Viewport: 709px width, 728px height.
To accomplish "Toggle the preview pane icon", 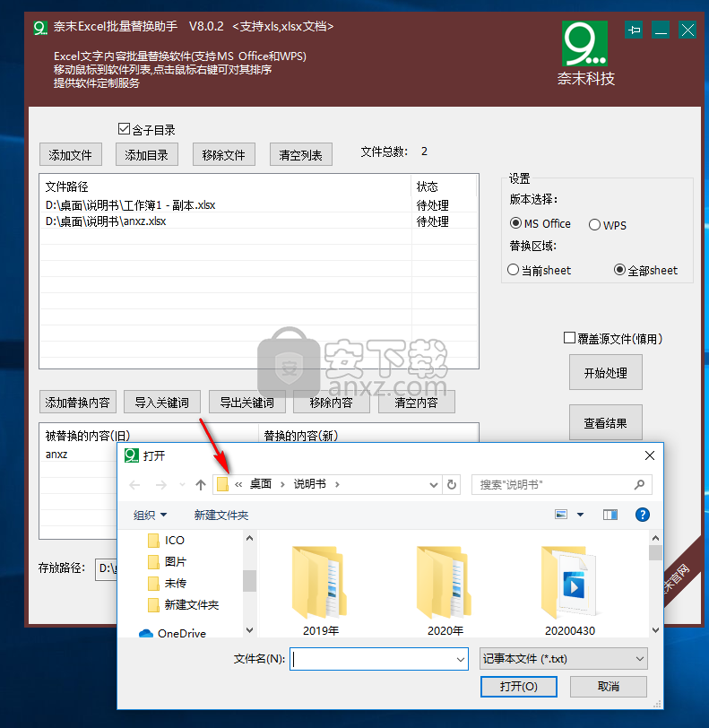I will click(610, 515).
